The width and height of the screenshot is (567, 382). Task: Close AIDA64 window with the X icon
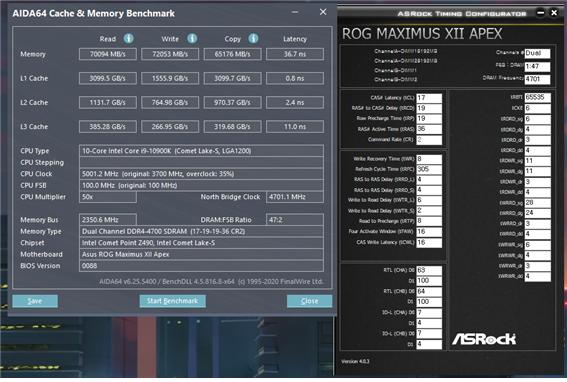(x=323, y=12)
